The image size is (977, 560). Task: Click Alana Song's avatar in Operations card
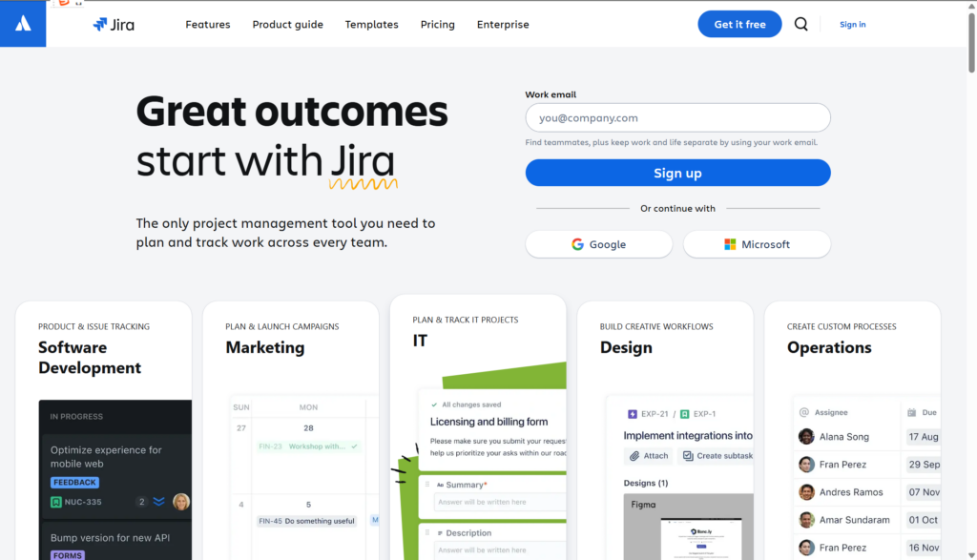[806, 437]
